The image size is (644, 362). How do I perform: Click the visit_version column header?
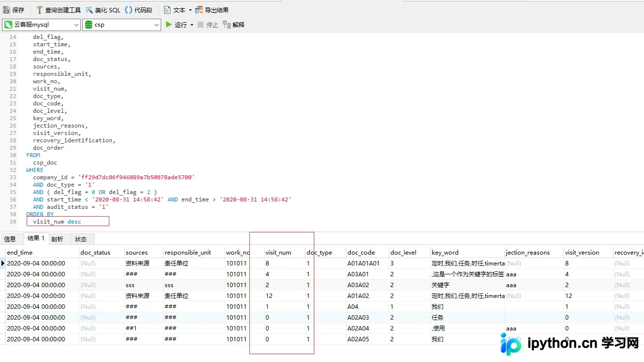[588, 252]
